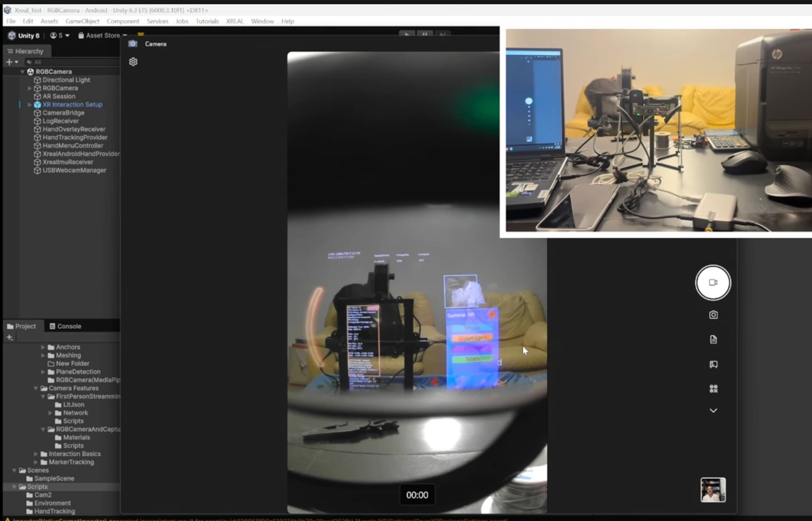Screen dimensions: 812x521
Task: Add new object in Hierarchy plus button
Action: [12, 62]
